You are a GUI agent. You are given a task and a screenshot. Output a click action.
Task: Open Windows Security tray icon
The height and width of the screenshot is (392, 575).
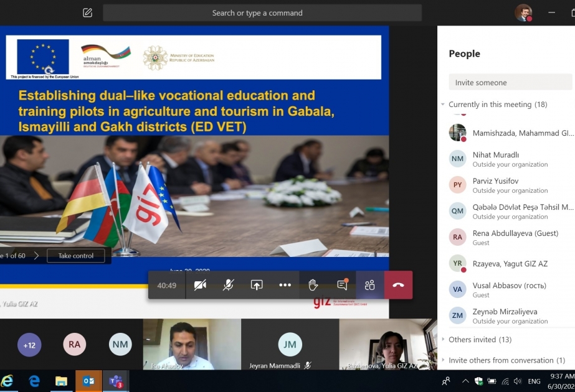[x=478, y=381]
